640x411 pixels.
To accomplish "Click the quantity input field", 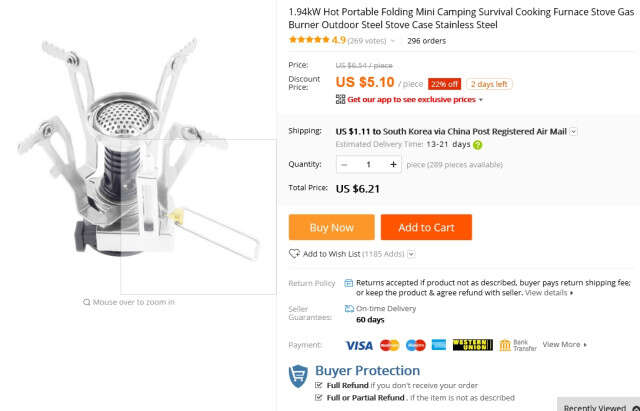I will (x=369, y=164).
